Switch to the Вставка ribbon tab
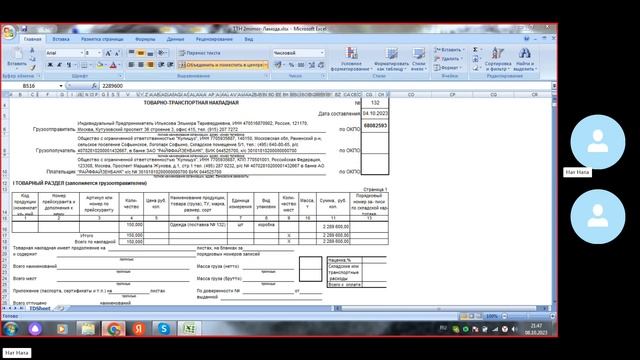 click(61, 39)
